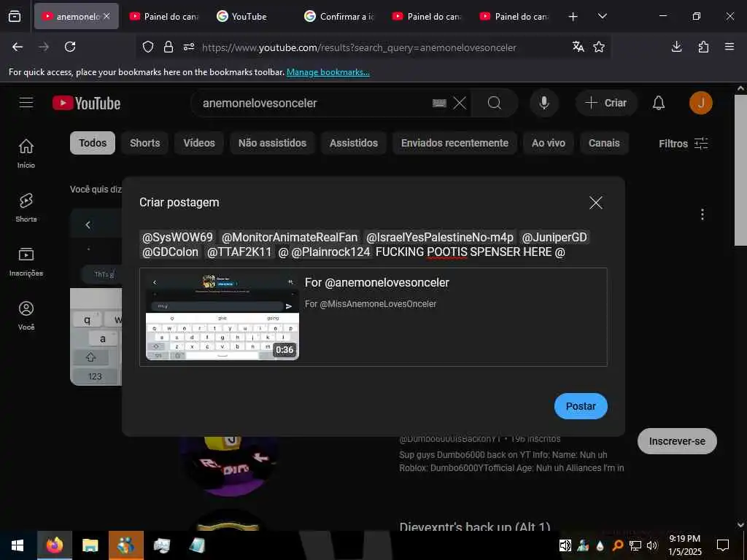Open the volume control in the system tray

click(652, 545)
